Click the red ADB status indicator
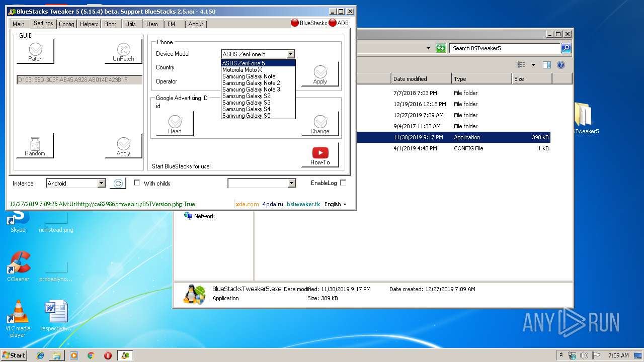 click(x=333, y=23)
